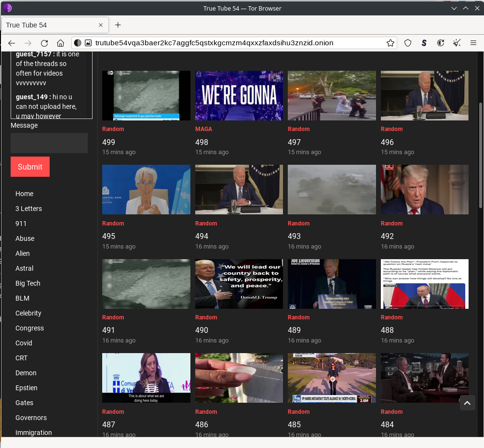Open video 490 Trump quote thumbnail
The image size is (484, 448).
[239, 284]
